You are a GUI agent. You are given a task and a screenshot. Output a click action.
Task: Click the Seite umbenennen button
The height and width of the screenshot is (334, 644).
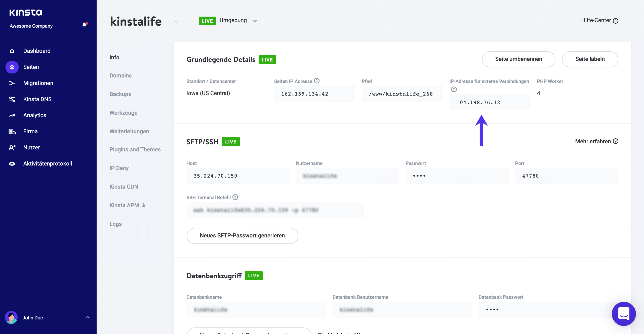click(x=518, y=59)
